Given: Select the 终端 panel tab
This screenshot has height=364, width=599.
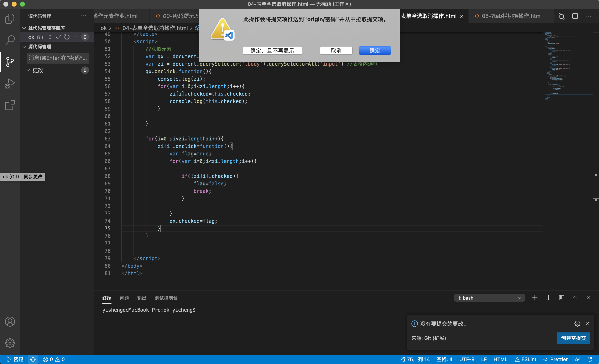Looking at the screenshot, I should tap(107, 298).
